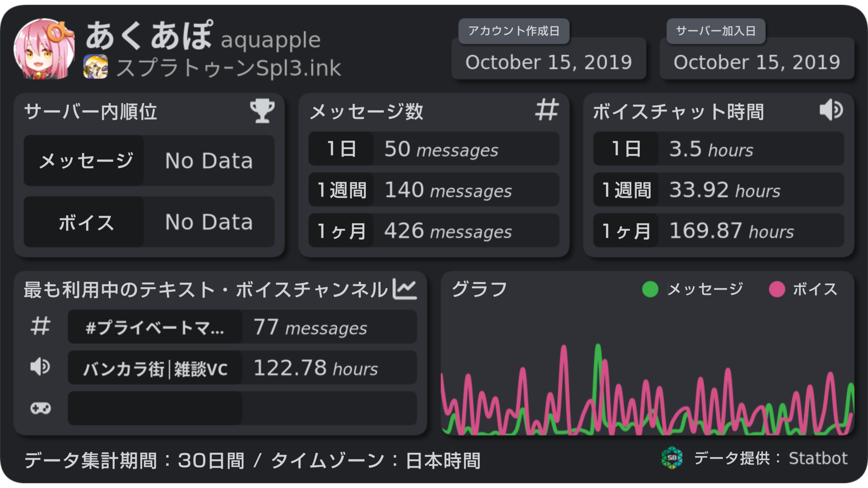Click the green メッセージ legend dot
The image size is (868, 488).
(650, 289)
